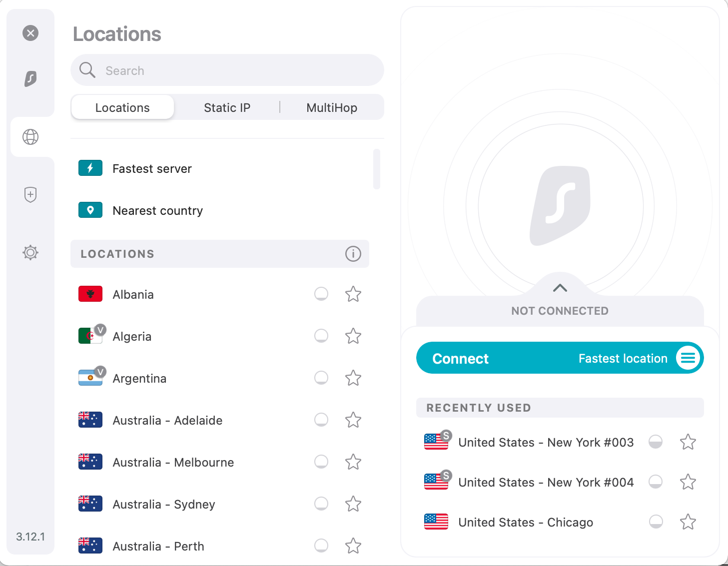Screen dimensions: 728x566
Task: Open the location selector hamburger menu
Action: [688, 358]
